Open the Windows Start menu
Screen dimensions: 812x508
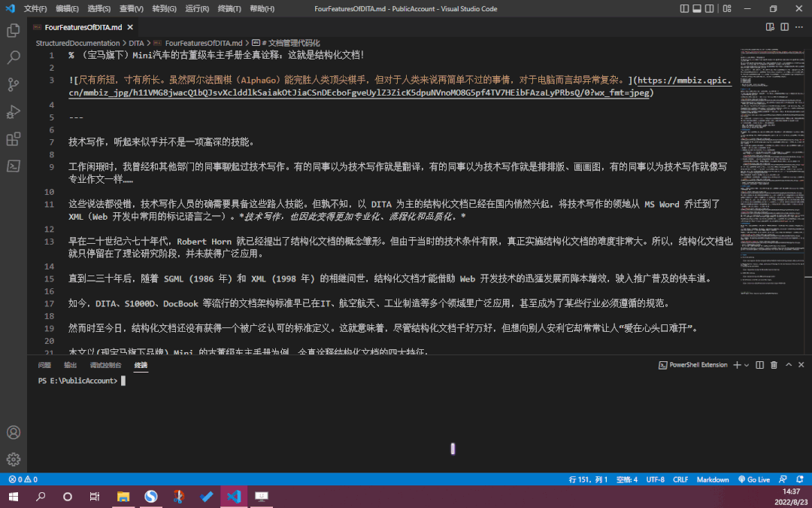tap(14, 497)
